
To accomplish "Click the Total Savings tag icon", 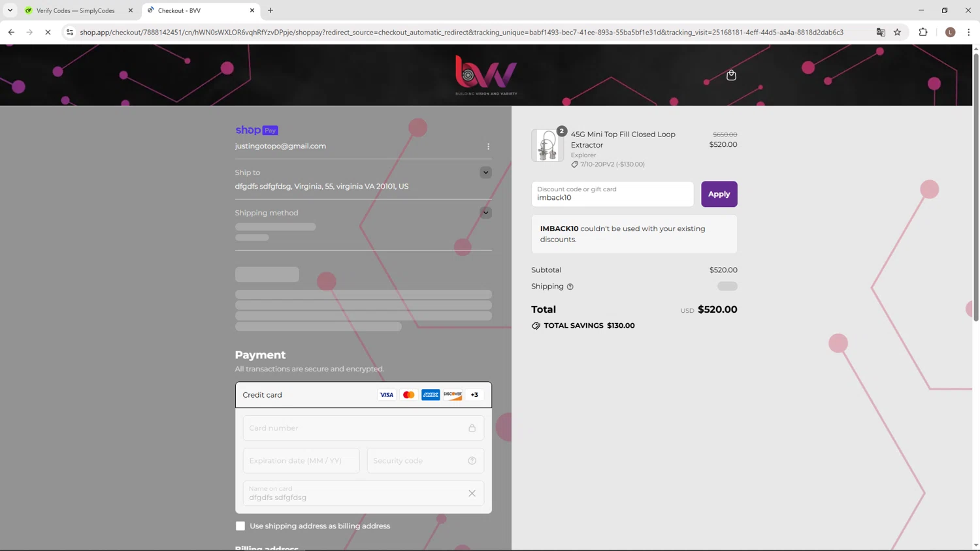I will [x=536, y=326].
